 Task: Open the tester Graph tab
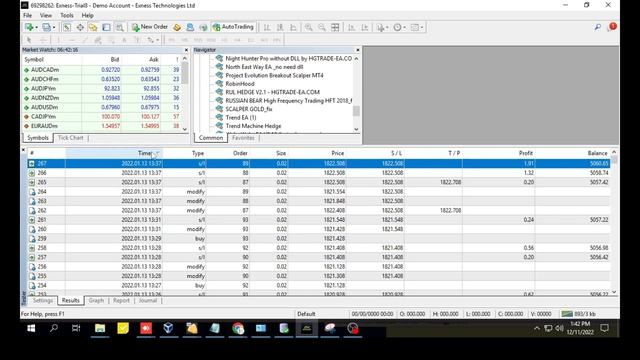96,300
